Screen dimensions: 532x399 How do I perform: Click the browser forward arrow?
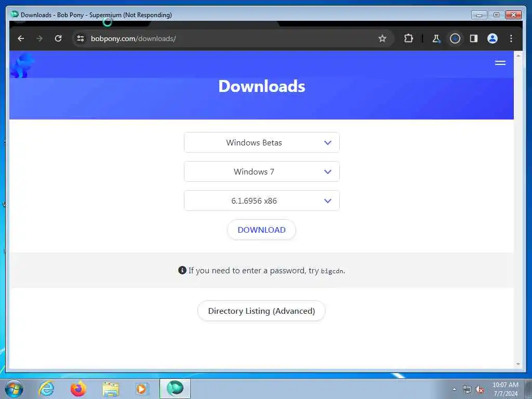[39, 38]
